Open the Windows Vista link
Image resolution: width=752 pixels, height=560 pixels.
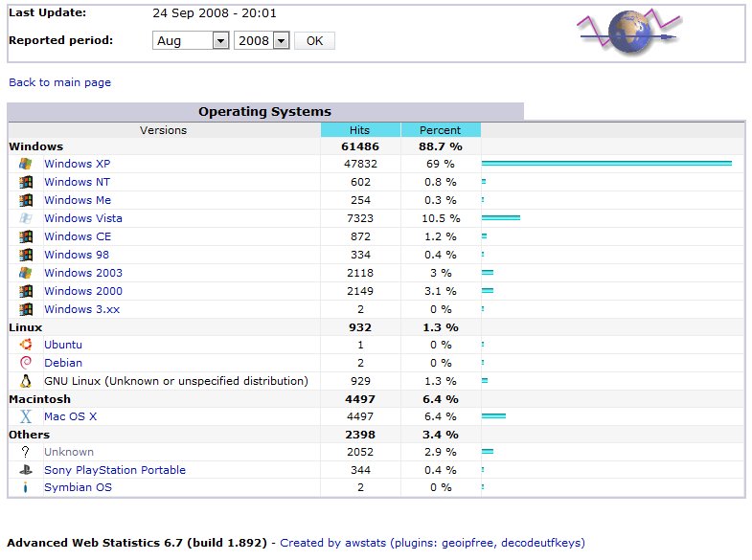[x=83, y=218]
